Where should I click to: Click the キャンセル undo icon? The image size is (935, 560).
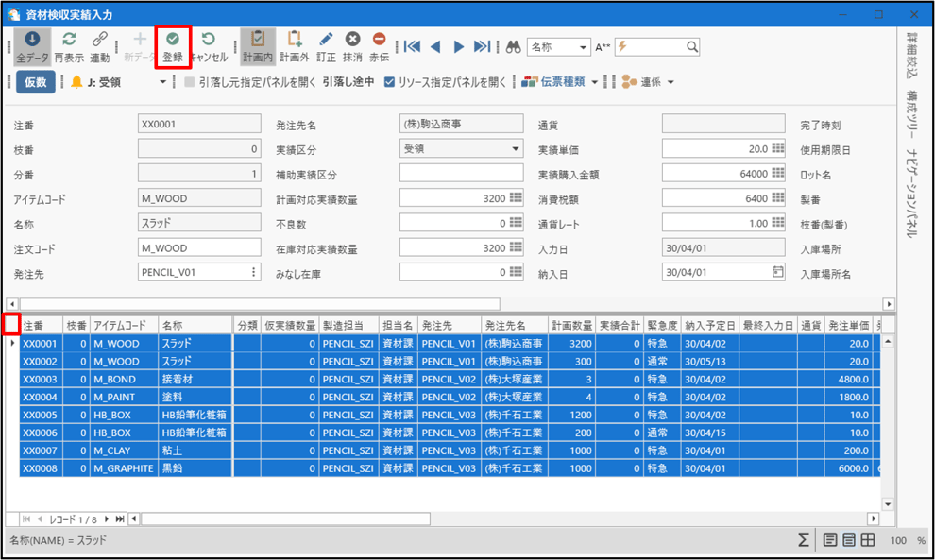point(209,40)
